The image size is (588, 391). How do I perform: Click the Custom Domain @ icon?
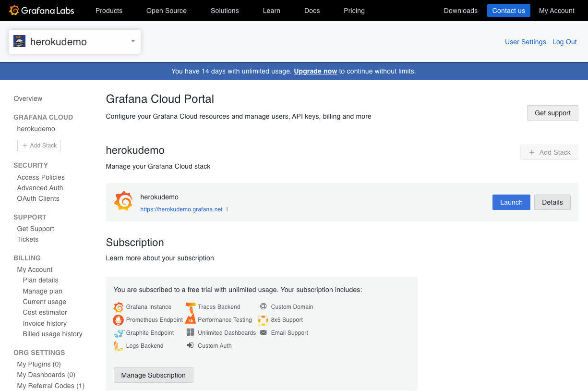(x=263, y=306)
